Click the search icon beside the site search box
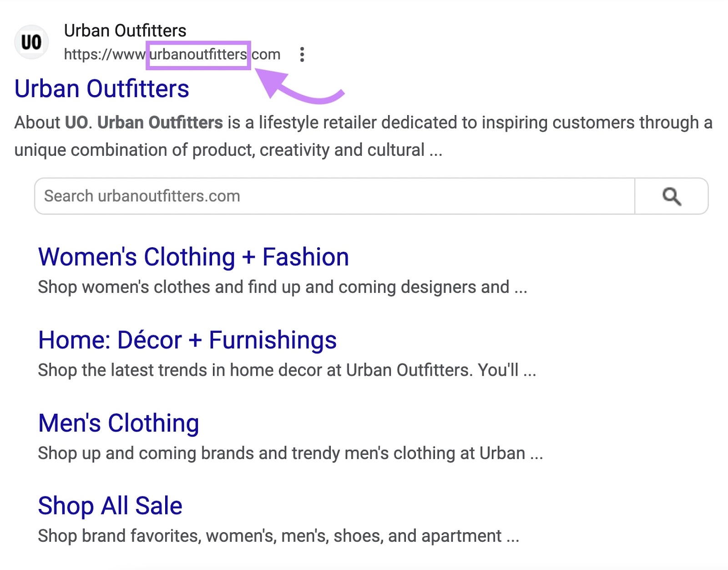 coord(672,196)
